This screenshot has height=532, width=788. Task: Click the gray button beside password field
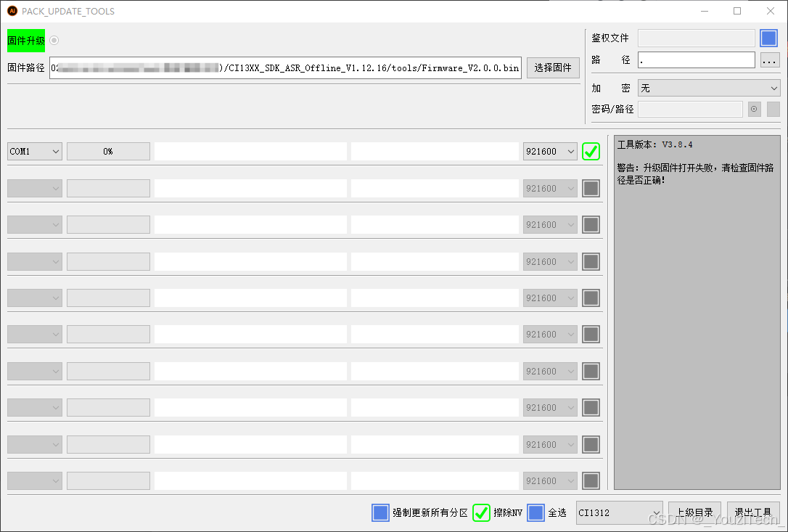coord(773,109)
